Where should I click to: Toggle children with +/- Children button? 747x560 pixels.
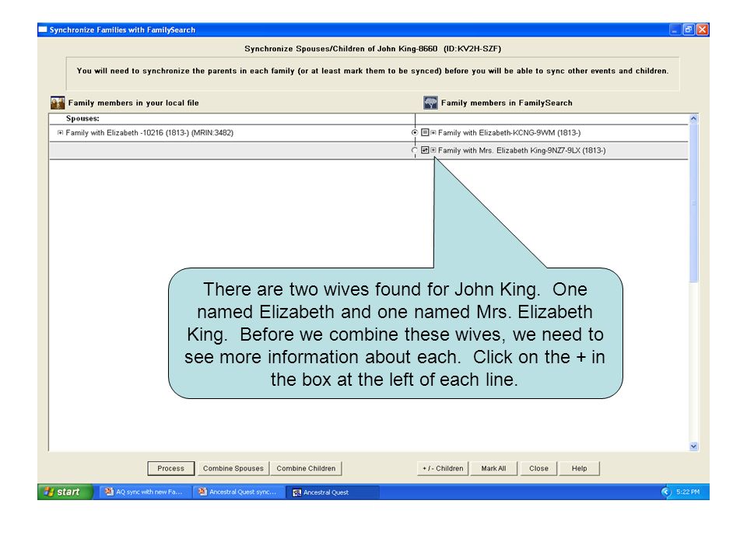(x=443, y=468)
